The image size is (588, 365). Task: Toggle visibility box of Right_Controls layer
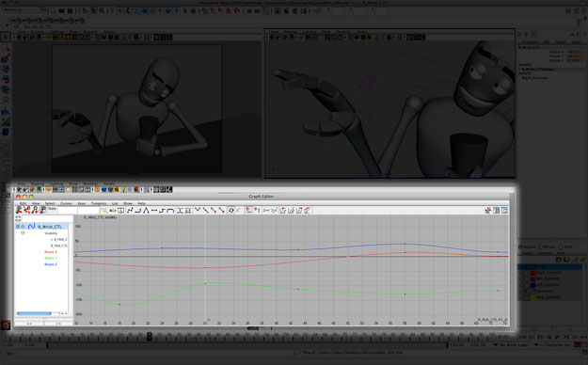(519, 273)
